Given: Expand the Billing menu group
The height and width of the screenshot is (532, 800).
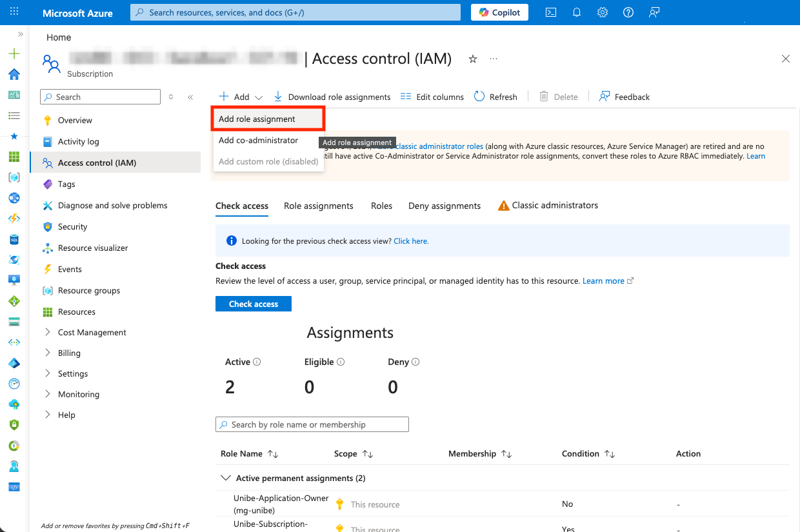Looking at the screenshot, I should [48, 353].
